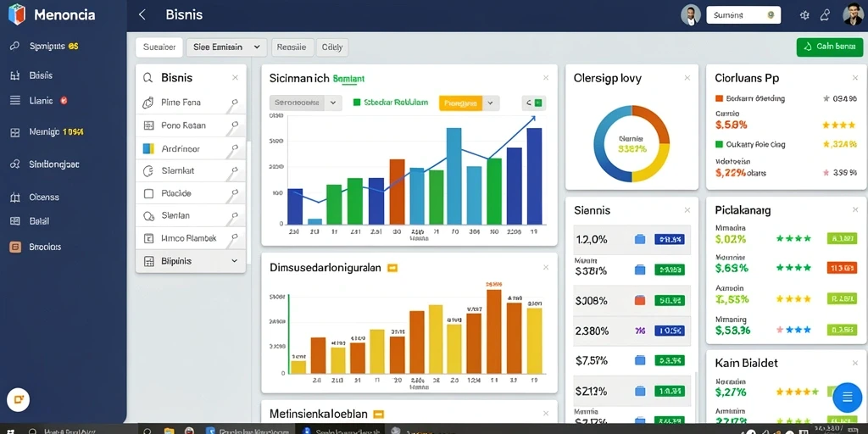Image resolution: width=868 pixels, height=434 pixels.
Task: Click the blue Ardrinoer color swatch
Action: 148,148
